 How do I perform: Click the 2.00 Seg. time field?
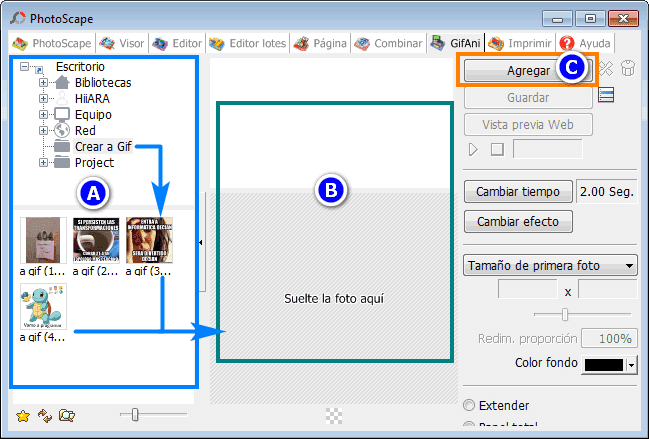(606, 192)
